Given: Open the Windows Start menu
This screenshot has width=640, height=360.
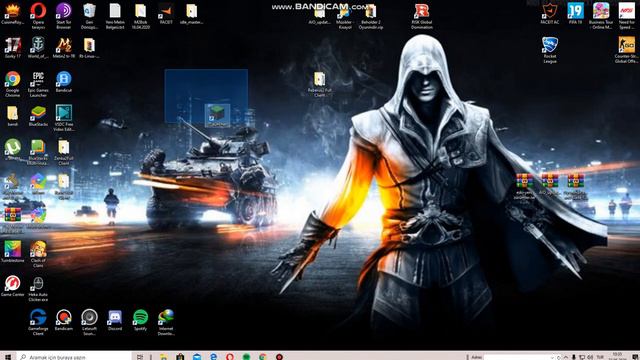Looking at the screenshot, I should (x=8, y=357).
